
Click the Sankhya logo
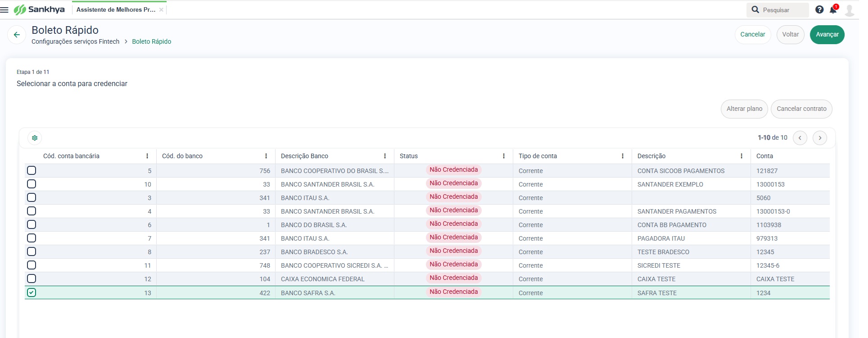(39, 9)
